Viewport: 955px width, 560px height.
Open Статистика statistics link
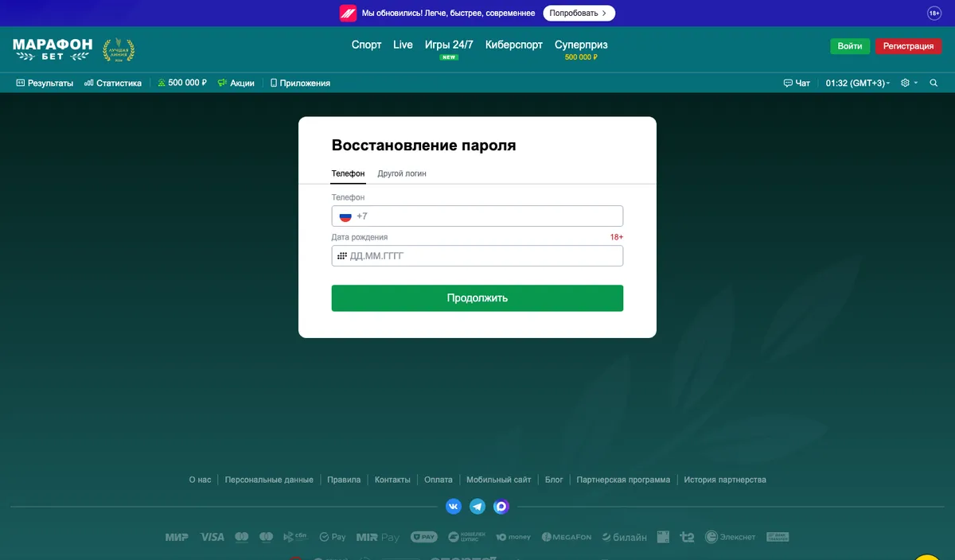pyautogui.click(x=113, y=83)
